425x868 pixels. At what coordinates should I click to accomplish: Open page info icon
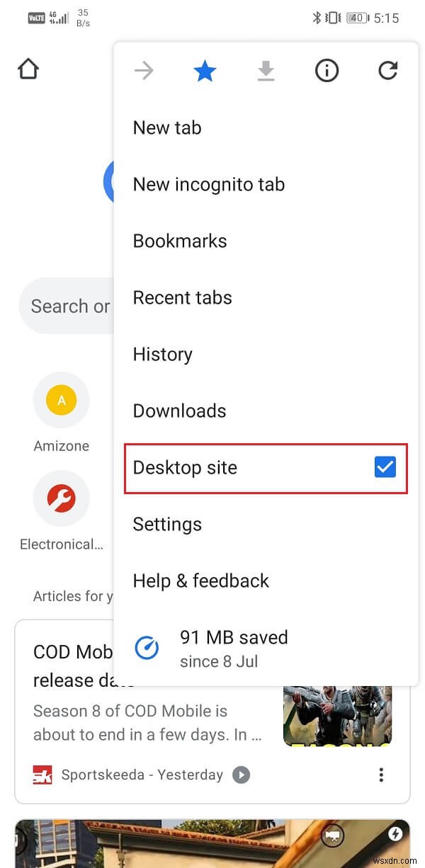tap(327, 70)
